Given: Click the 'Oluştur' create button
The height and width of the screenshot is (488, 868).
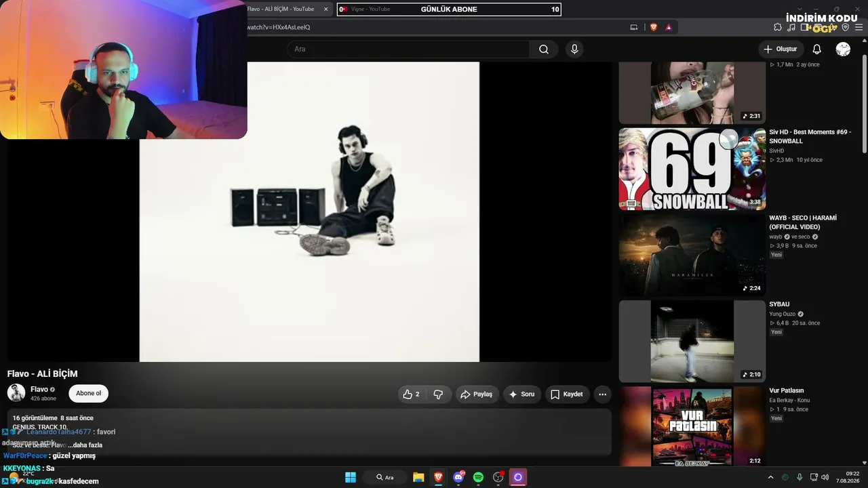Looking at the screenshot, I should [x=780, y=49].
